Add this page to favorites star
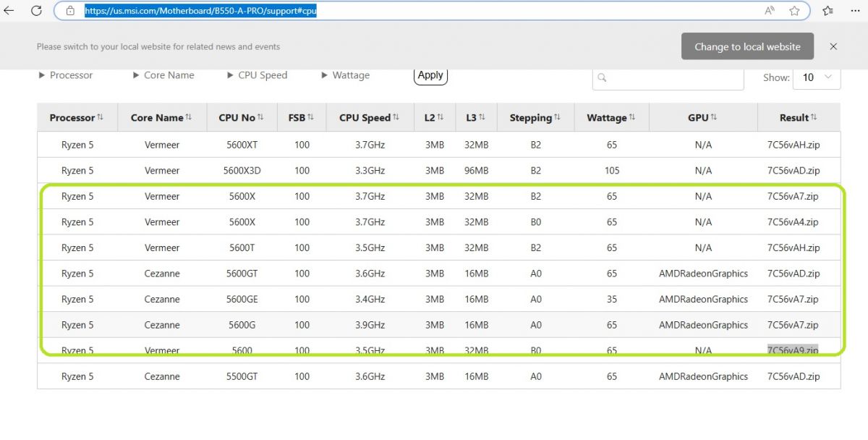 [x=794, y=11]
